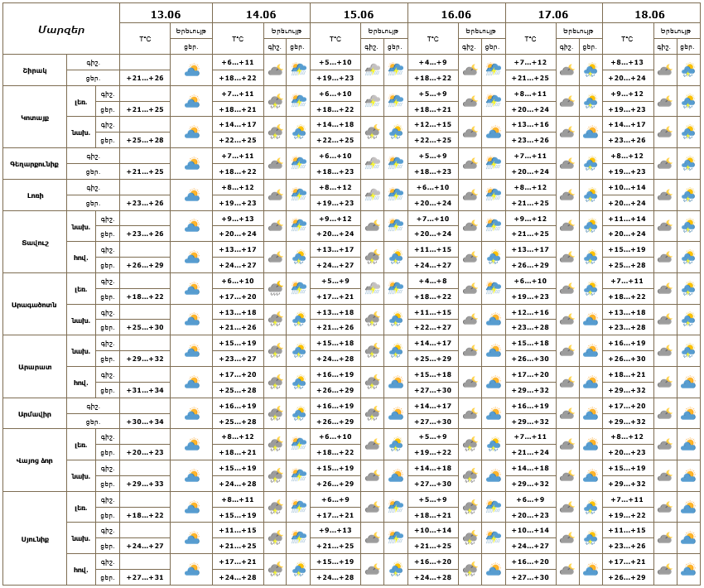Click Կոտայք նախ. 17.06 daytime weather icon
This screenshot has width=704, height=588.
(591, 133)
